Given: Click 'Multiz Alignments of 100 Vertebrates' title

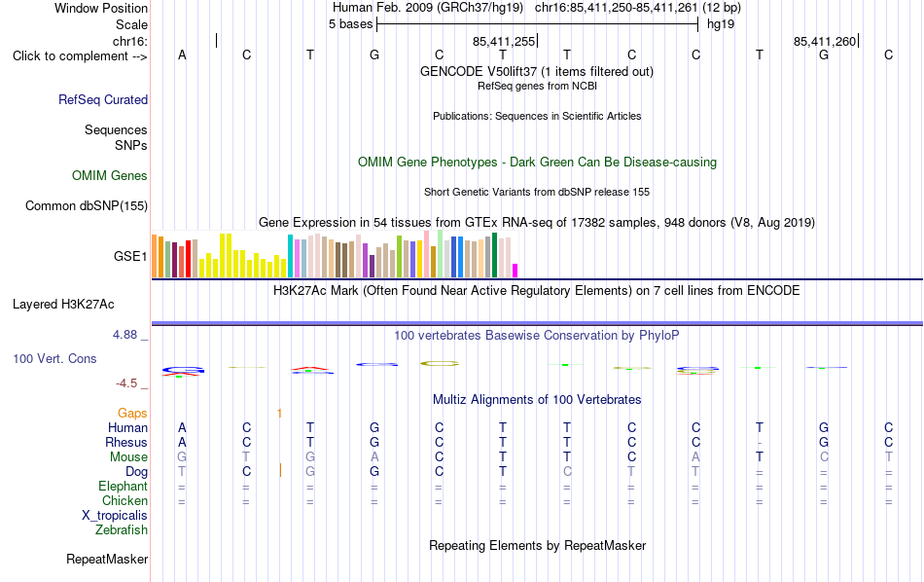Looking at the screenshot, I should (537, 399).
